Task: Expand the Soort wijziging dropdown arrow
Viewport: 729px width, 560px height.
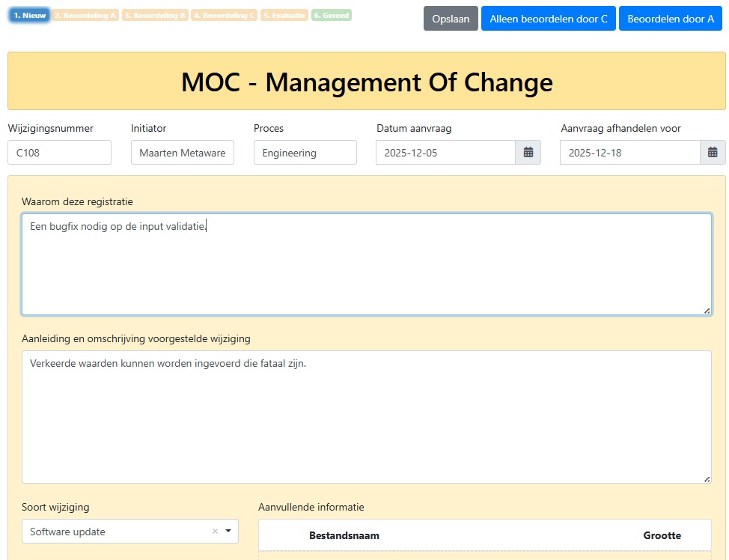Action: (x=228, y=532)
